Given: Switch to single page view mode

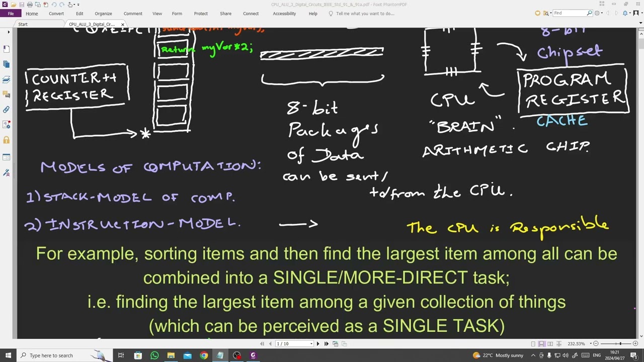Looking at the screenshot, I should click(x=533, y=344).
